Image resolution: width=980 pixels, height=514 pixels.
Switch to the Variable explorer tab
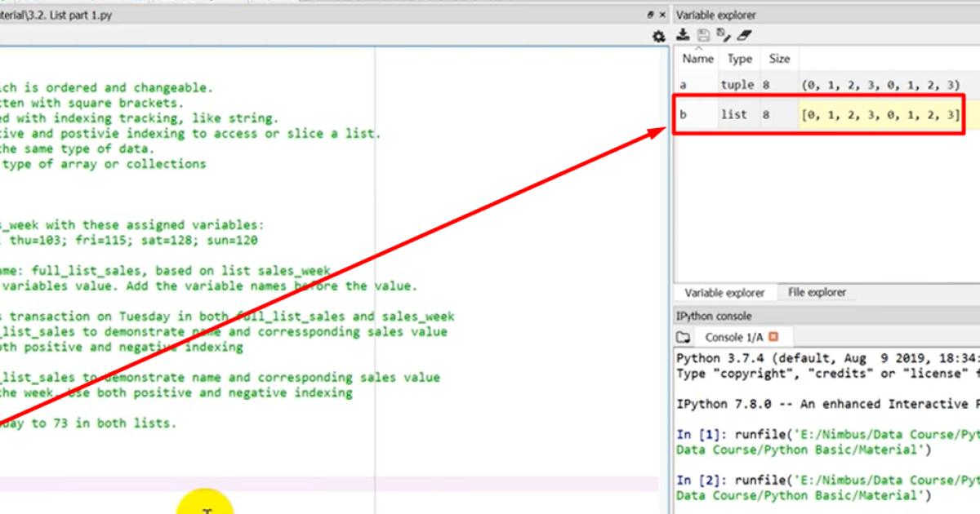click(x=725, y=292)
